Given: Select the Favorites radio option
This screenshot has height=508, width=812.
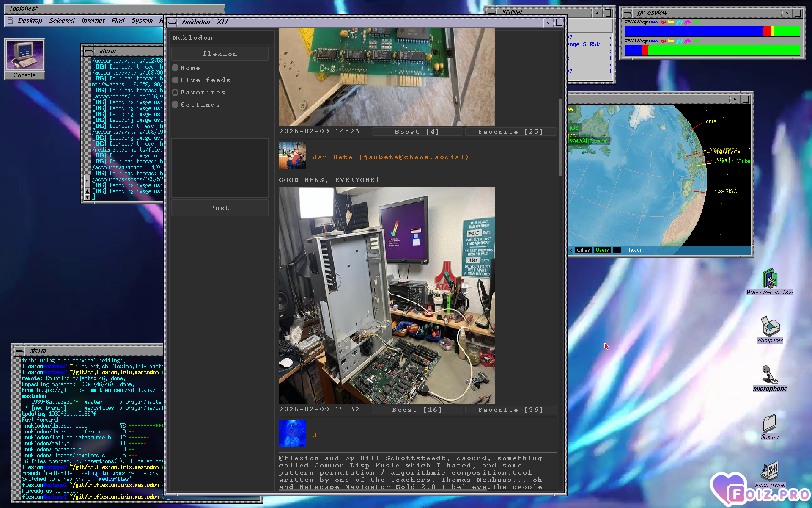Looking at the screenshot, I should coord(176,92).
